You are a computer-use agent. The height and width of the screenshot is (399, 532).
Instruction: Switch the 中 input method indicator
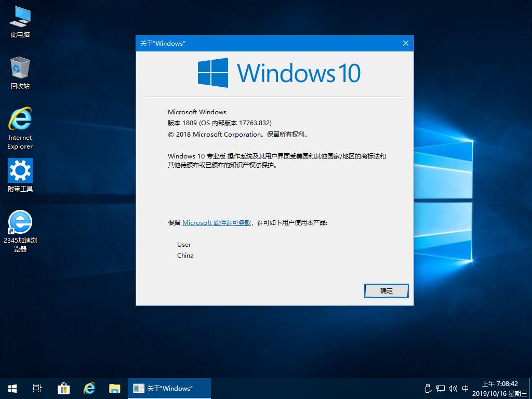(465, 389)
